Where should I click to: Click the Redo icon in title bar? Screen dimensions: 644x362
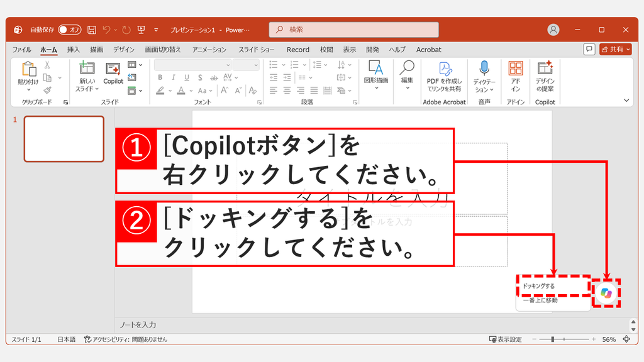[x=126, y=30]
